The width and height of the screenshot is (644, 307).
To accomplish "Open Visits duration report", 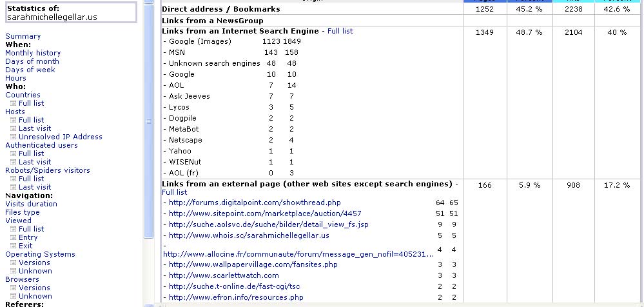I will 31,204.
